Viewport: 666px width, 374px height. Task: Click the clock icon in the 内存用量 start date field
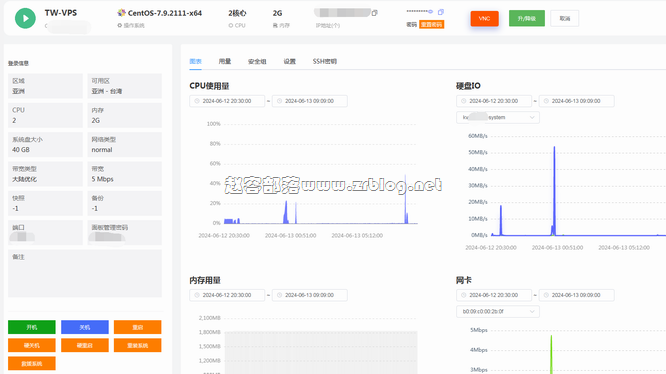click(x=197, y=295)
